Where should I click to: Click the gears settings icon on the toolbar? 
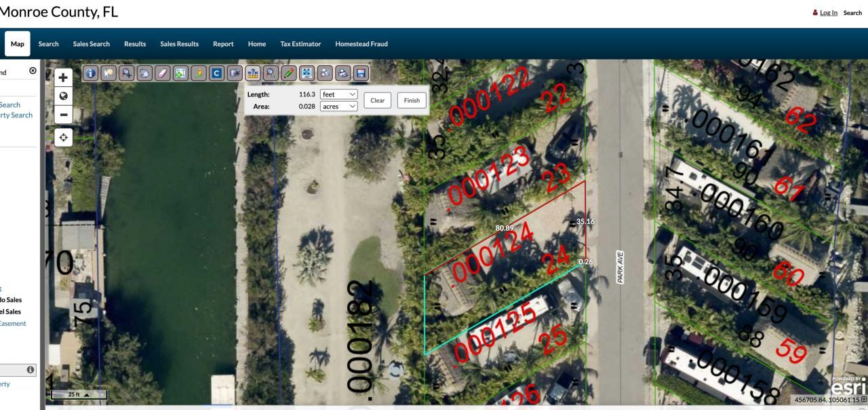pyautogui.click(x=325, y=73)
